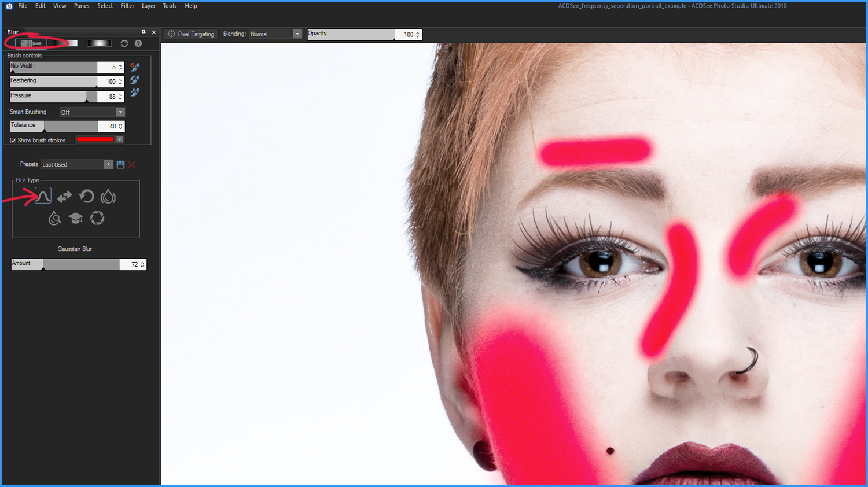The image size is (868, 487).
Task: Open the Smart Brushing dropdown
Action: point(93,112)
